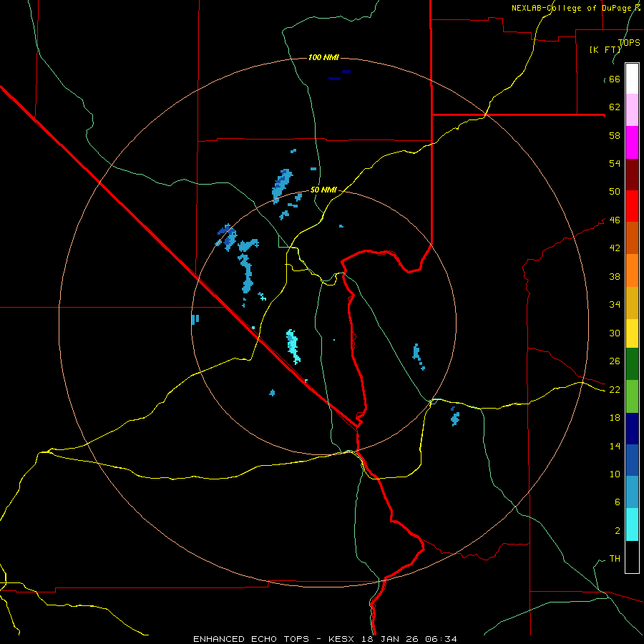Click the dark green legend swatch
Screen dimensions: 644x644
tap(632, 364)
